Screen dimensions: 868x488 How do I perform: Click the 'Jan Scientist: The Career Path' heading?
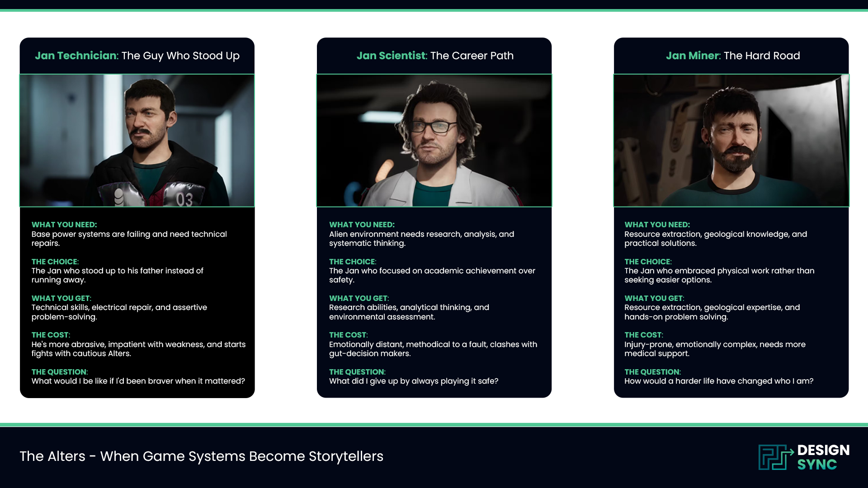(434, 56)
